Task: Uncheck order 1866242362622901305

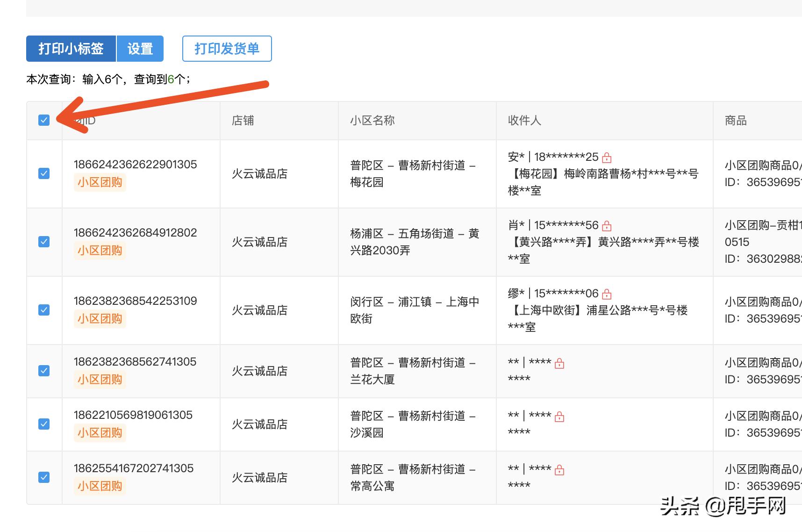Action: coord(44,173)
